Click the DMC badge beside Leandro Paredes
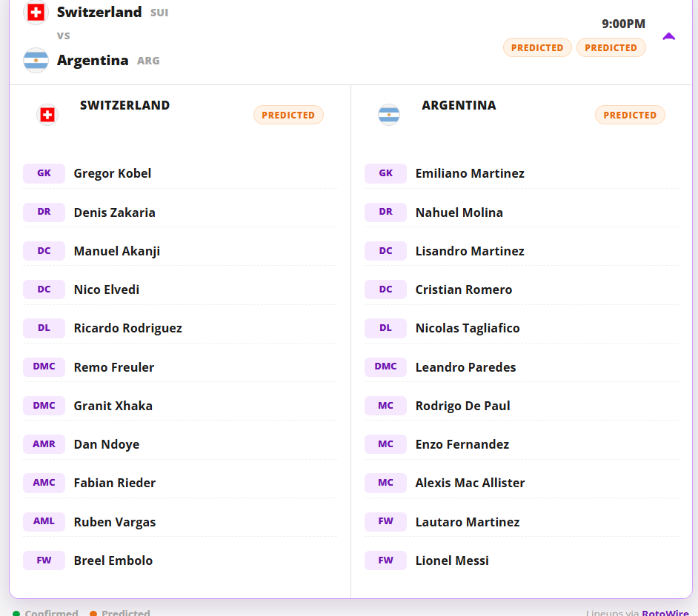Viewport: 698px width, 616px height. [x=385, y=367]
